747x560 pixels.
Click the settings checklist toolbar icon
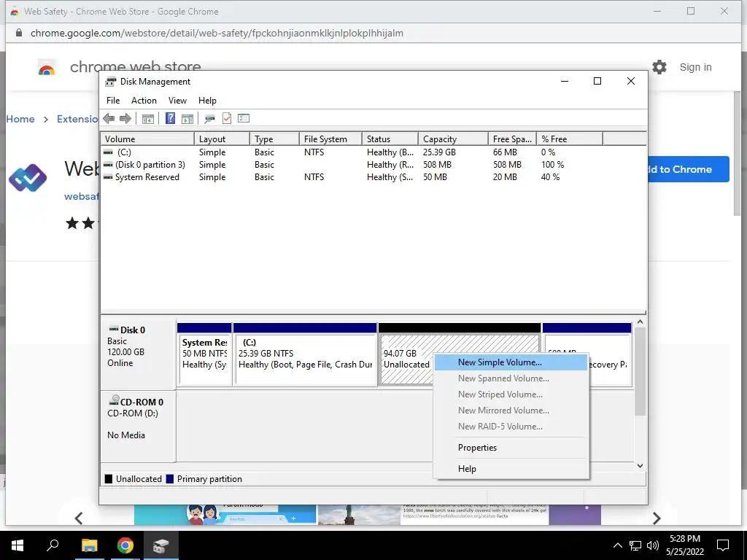[244, 118]
